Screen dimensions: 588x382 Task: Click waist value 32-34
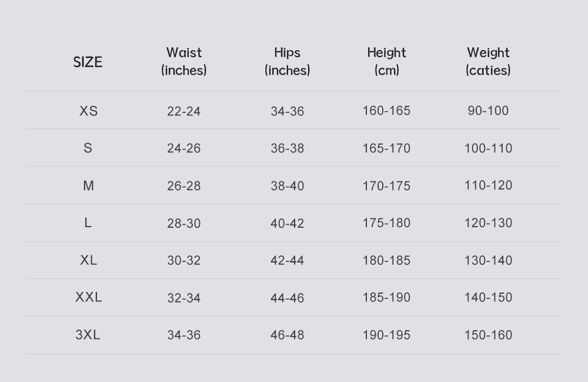183,298
